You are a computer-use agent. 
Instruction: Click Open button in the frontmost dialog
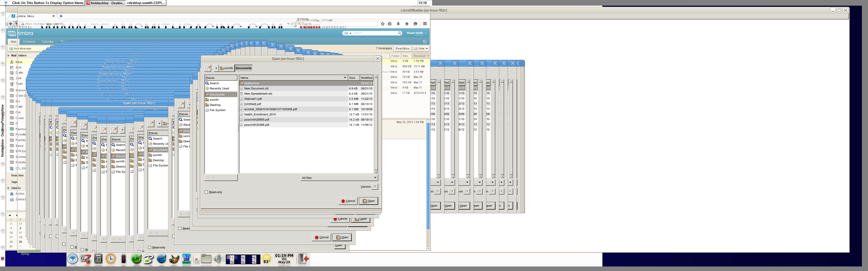[369, 201]
